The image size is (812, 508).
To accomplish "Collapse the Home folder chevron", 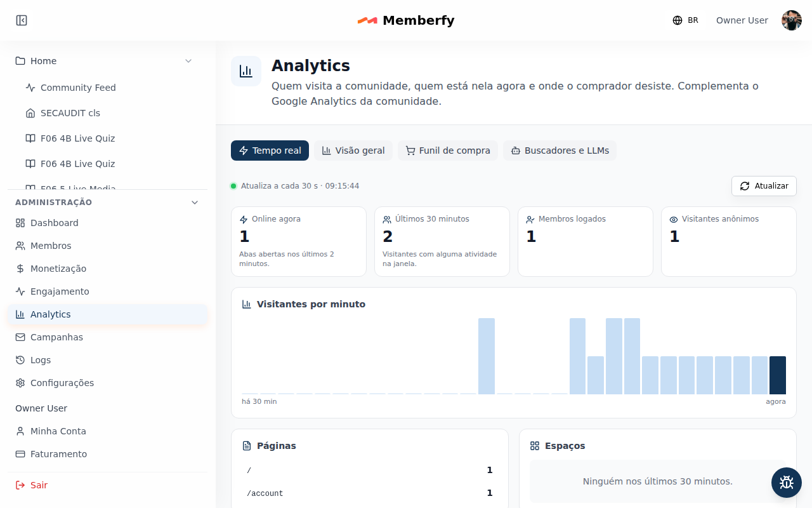I will pyautogui.click(x=188, y=61).
